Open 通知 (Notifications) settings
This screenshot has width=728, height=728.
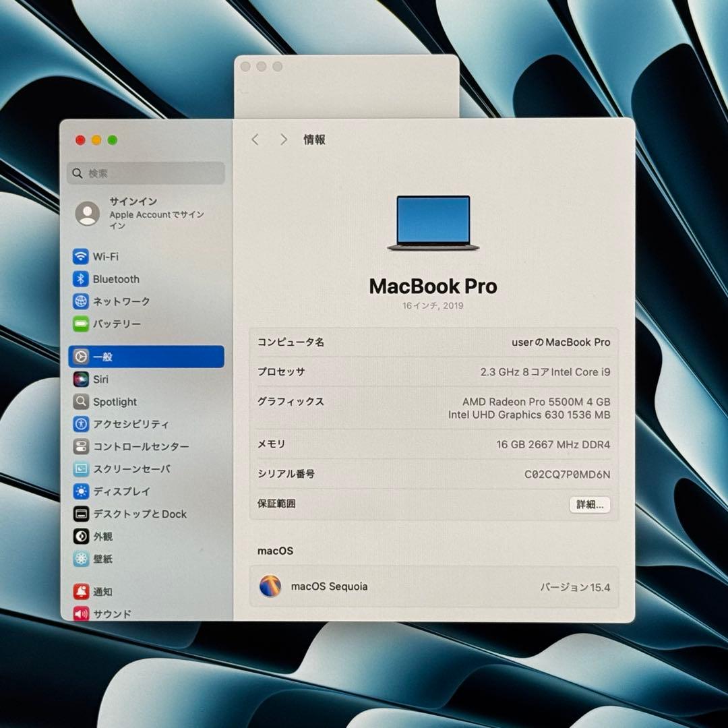point(101,591)
